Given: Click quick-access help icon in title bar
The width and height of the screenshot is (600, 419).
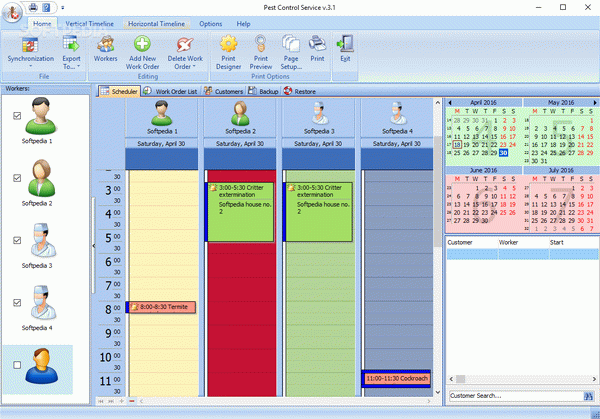Looking at the screenshot, I should 46,7.
